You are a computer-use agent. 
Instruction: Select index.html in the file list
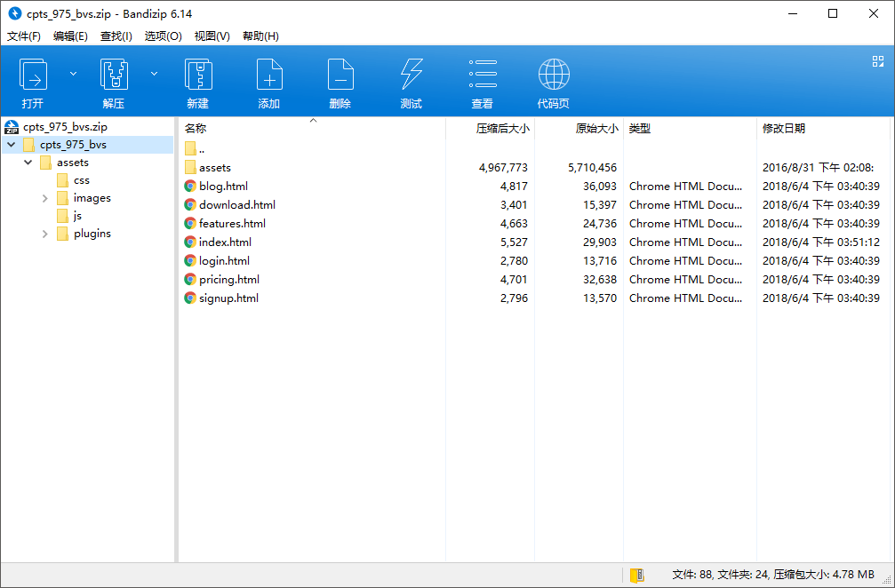pos(225,242)
